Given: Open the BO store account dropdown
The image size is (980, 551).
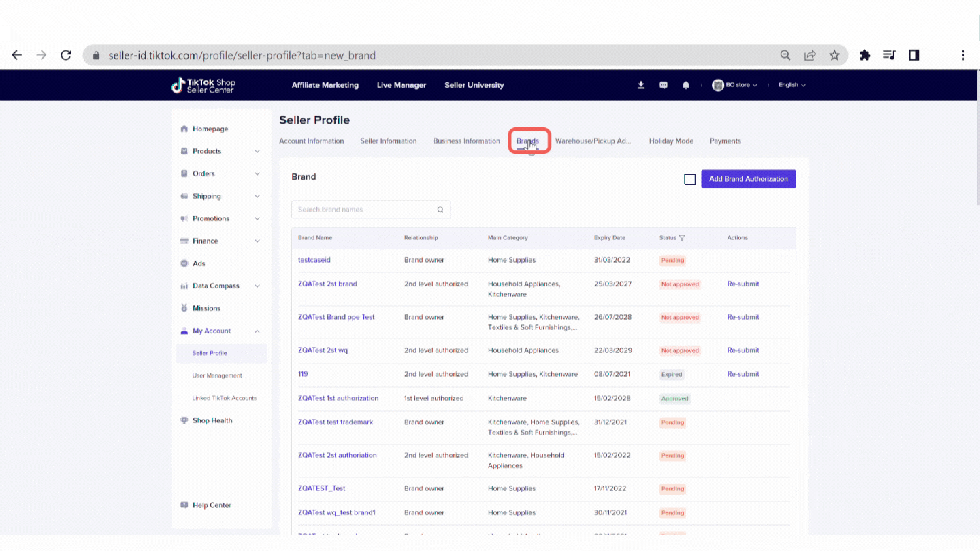Looking at the screenshot, I should [735, 85].
